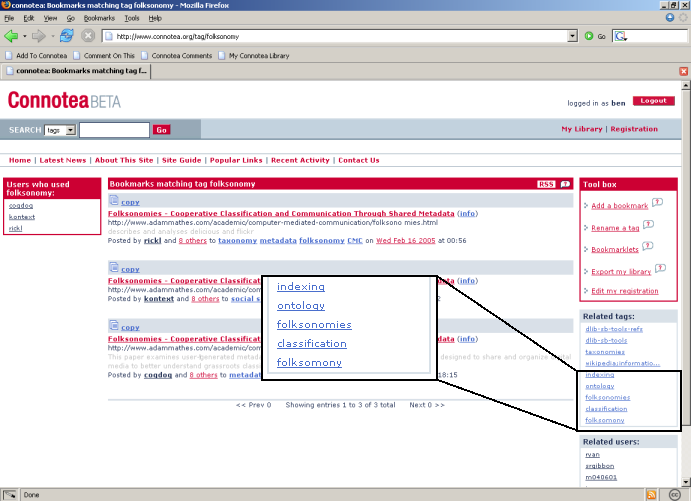
Task: Click help icon next to Export my library
Action: click(x=660, y=268)
